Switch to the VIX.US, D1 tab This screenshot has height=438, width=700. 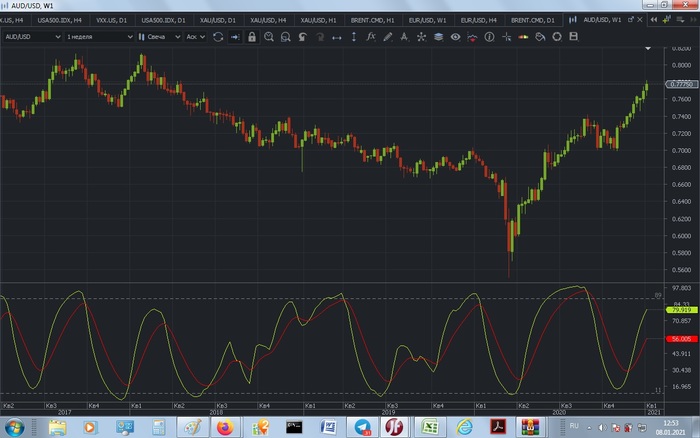tap(111, 20)
